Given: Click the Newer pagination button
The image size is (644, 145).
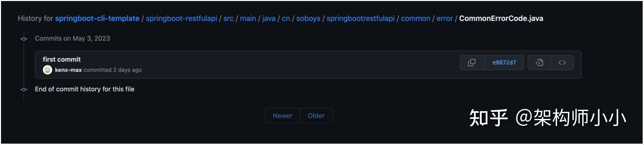Looking at the screenshot, I should (x=282, y=116).
